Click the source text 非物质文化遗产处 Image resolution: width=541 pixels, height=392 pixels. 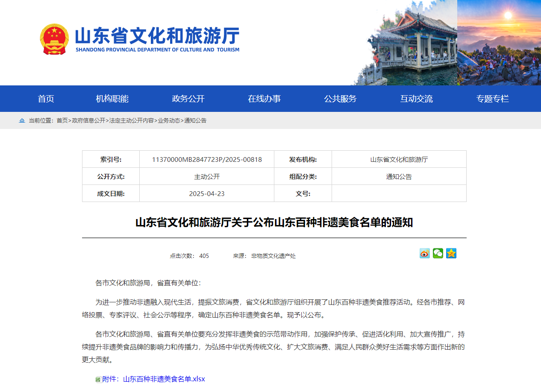[273, 256]
